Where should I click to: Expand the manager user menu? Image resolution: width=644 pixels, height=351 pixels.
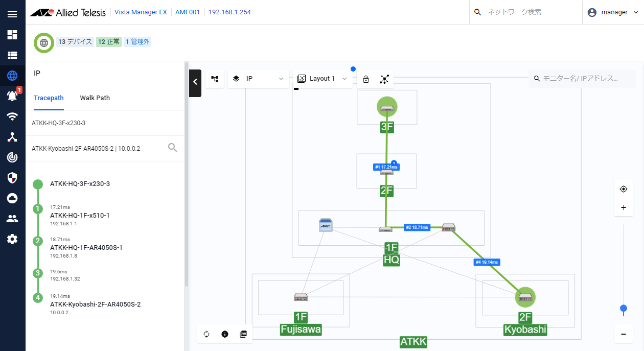613,12
